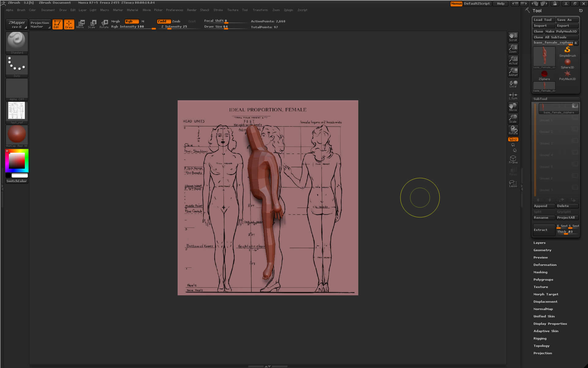Click the Frame mesh icon
The height and width of the screenshot is (368, 588).
tap(513, 159)
